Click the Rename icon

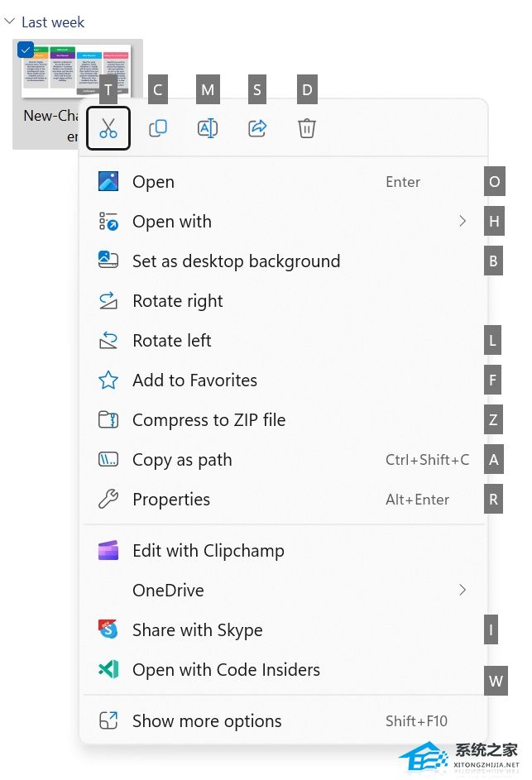tap(208, 128)
